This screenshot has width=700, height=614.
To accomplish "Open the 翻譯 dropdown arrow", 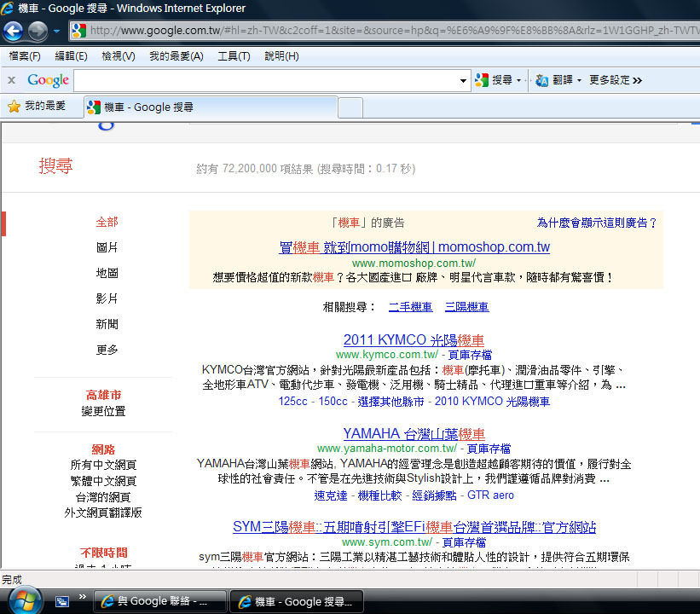I will pyautogui.click(x=579, y=81).
